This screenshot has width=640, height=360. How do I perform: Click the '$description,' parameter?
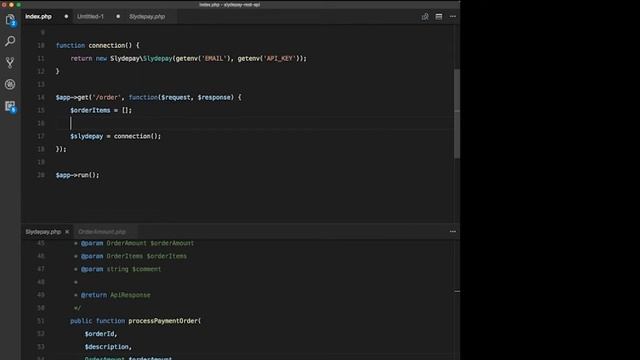pyautogui.click(x=108, y=347)
